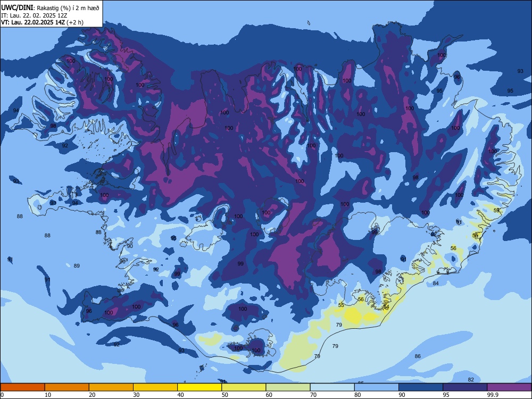Image resolution: width=532 pixels, height=399 pixels.
Task: Click the legend tick label 60
Action: (269, 395)
